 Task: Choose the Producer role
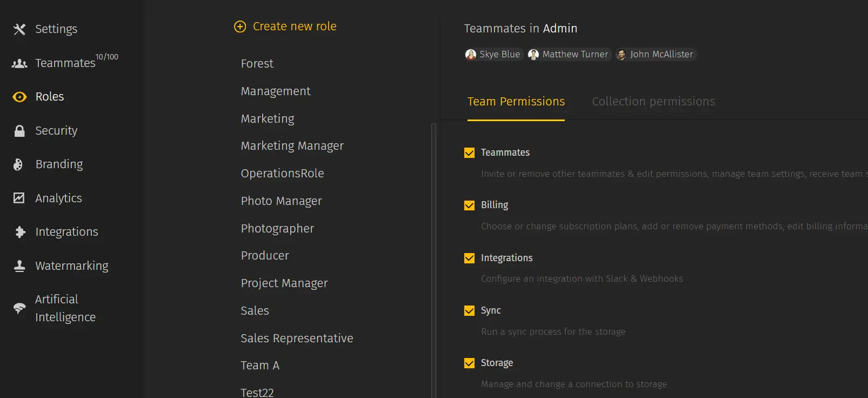tap(265, 256)
